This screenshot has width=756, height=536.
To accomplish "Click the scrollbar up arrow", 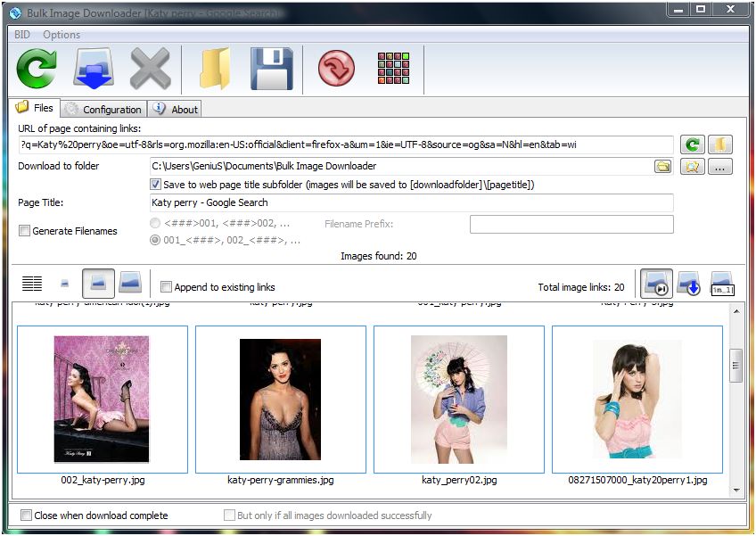I will [x=736, y=311].
